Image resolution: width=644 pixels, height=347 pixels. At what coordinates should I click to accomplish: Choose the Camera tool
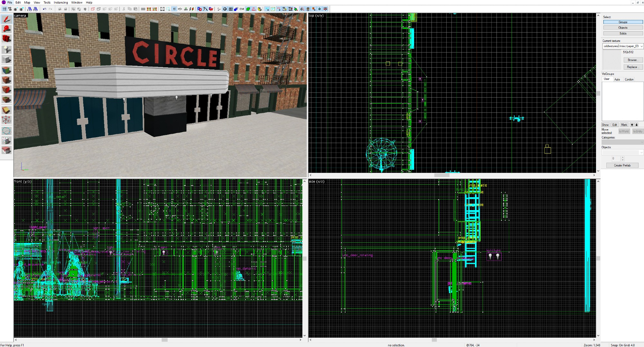point(6,39)
